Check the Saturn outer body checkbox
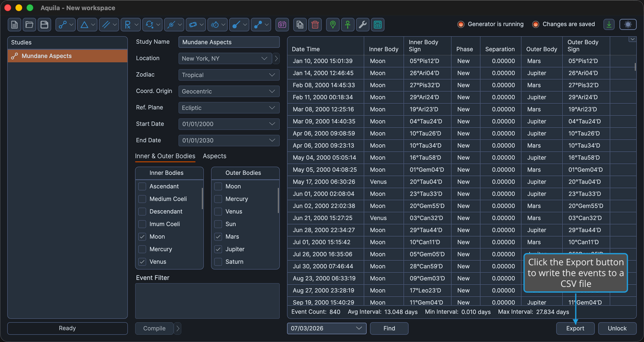The height and width of the screenshot is (342, 644). coord(218,262)
